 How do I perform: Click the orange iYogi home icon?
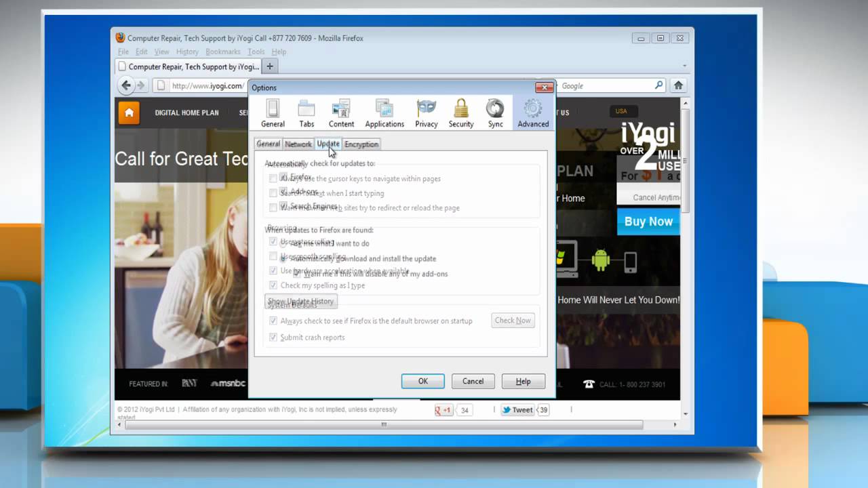(129, 113)
